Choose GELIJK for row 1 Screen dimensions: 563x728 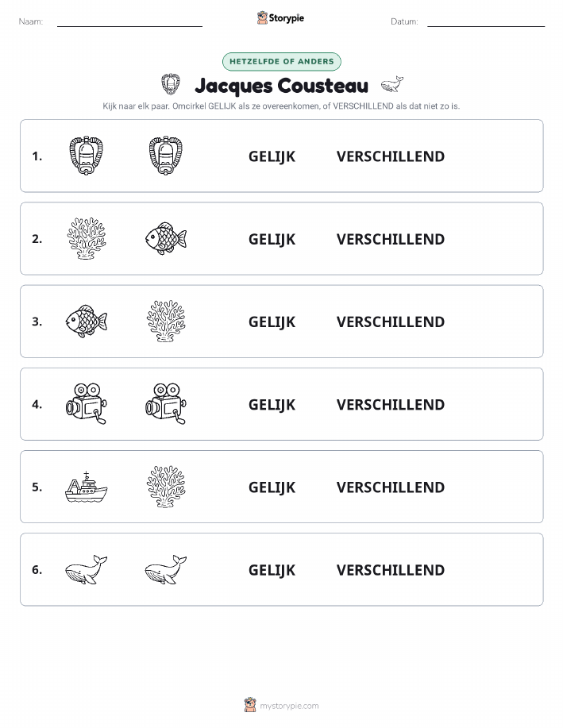point(272,156)
